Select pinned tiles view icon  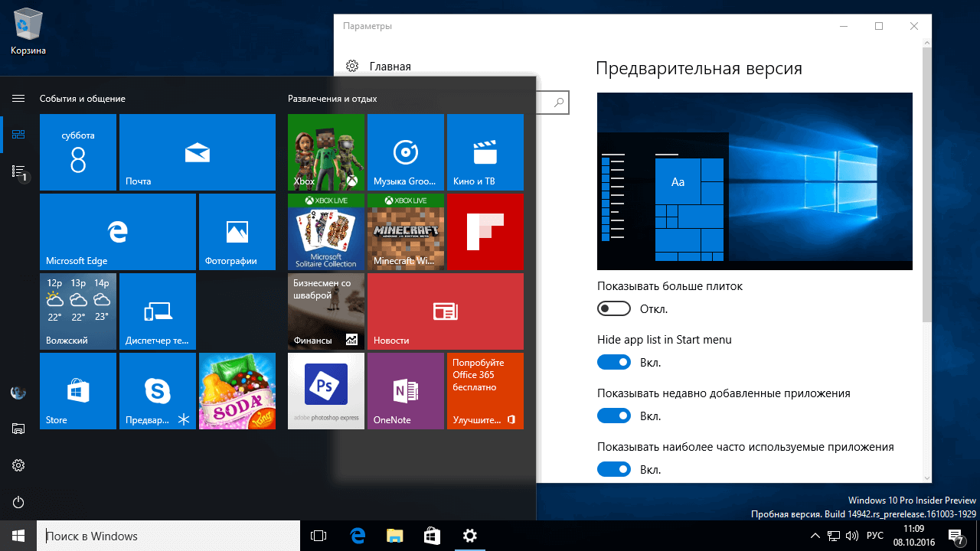click(x=18, y=135)
